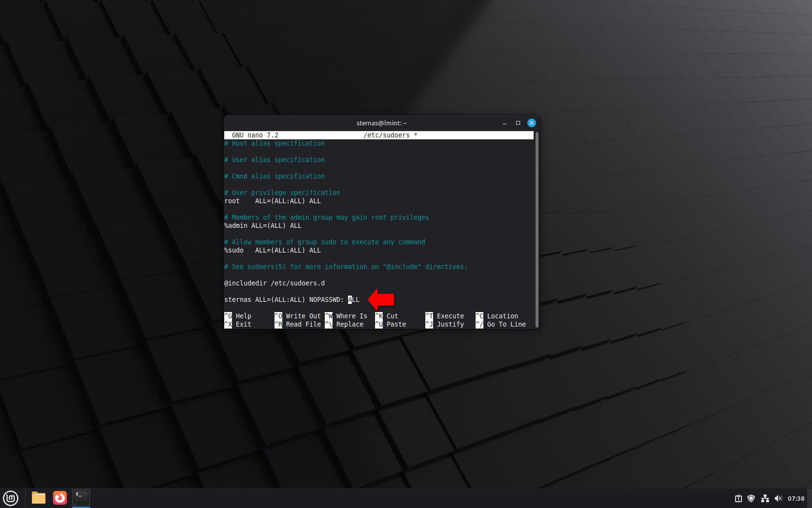Click the 'Justify' shortcut label
812x508 pixels.
[x=450, y=324]
